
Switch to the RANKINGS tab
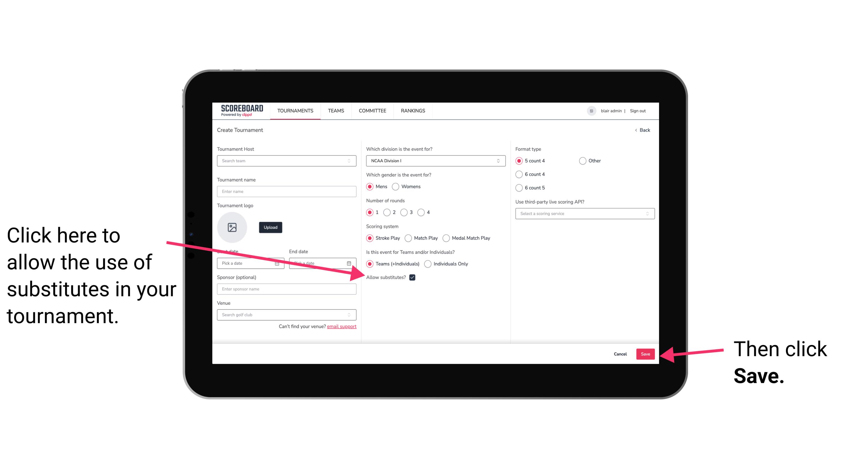pyautogui.click(x=412, y=110)
